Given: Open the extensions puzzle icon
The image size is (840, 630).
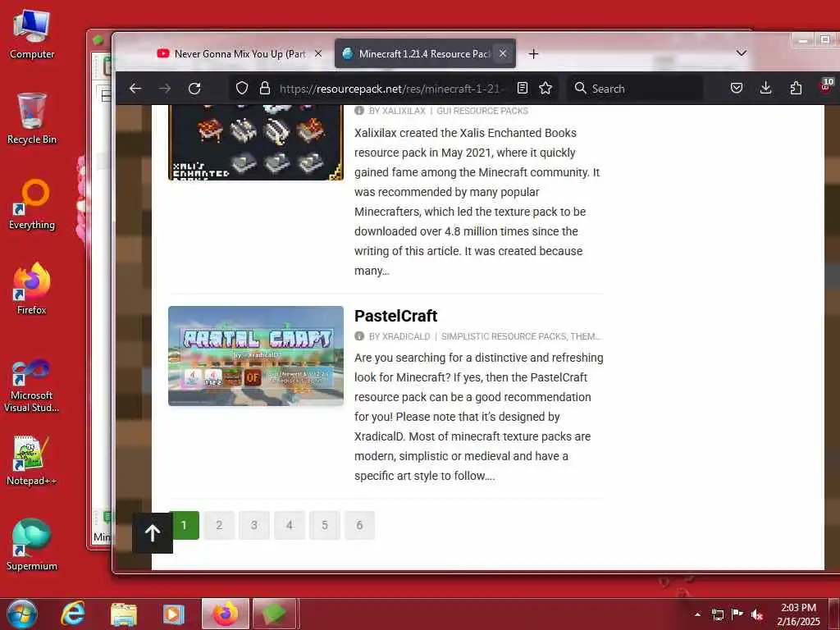Looking at the screenshot, I should point(796,88).
